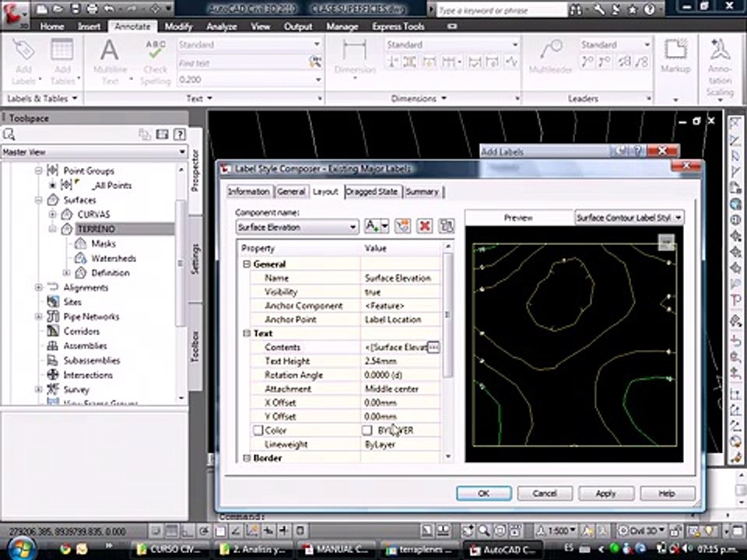Viewport: 747px width, 560px height.
Task: Click the Help button
Action: coord(667,493)
